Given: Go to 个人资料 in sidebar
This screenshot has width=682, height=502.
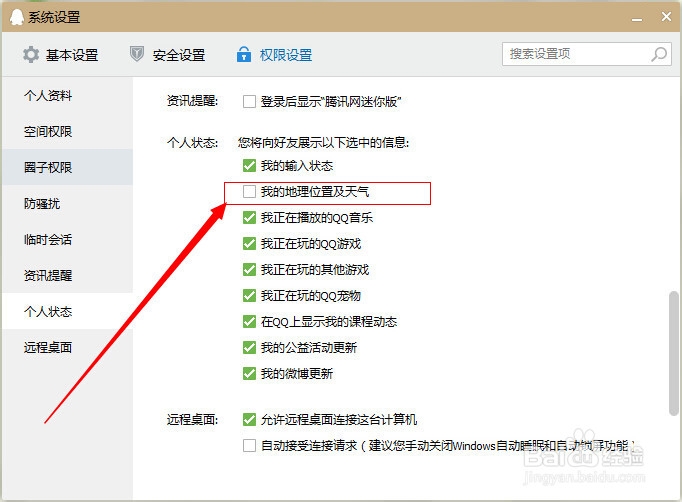Looking at the screenshot, I should (67, 95).
